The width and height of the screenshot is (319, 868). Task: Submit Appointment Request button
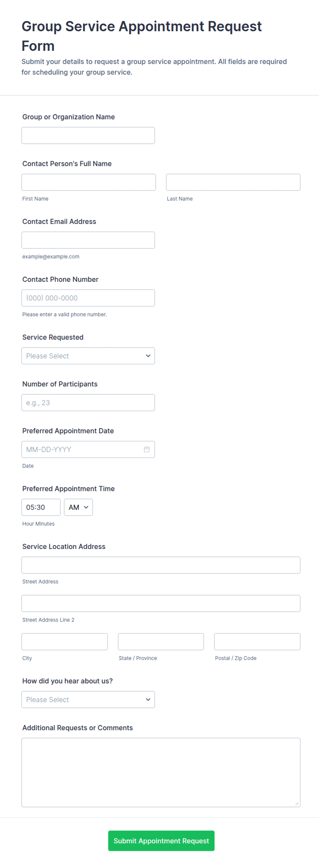[161, 841]
